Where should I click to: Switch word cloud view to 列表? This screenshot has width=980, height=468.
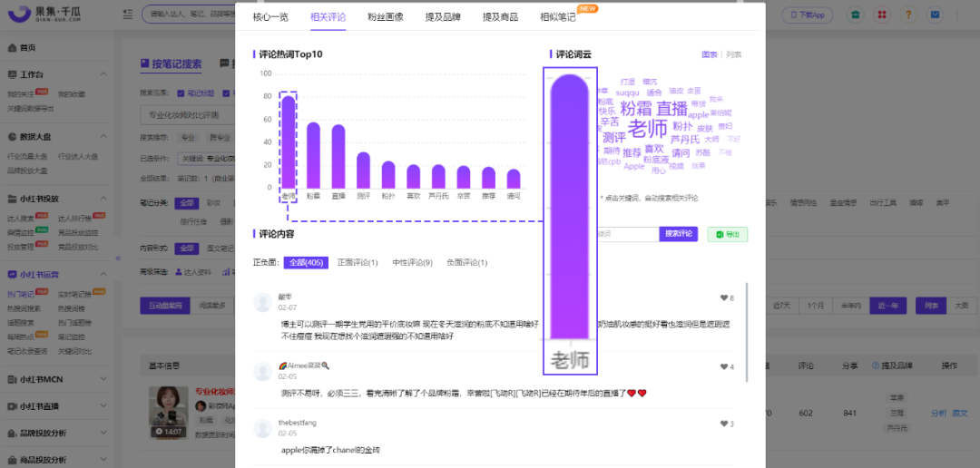click(734, 55)
